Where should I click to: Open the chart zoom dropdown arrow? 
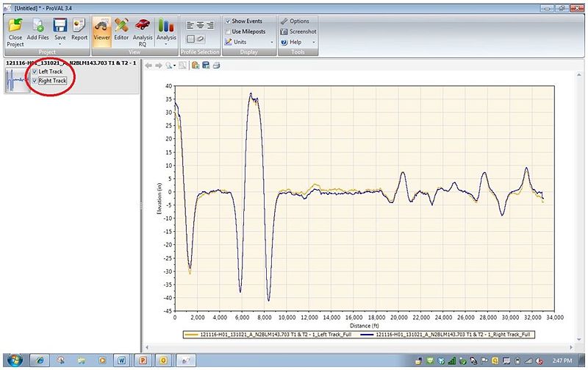174,66
